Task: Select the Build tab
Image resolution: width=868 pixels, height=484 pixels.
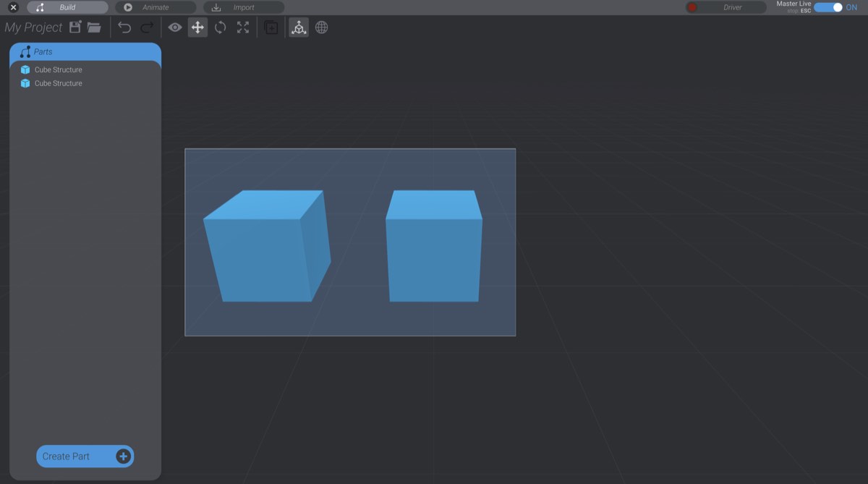Action: click(x=67, y=7)
